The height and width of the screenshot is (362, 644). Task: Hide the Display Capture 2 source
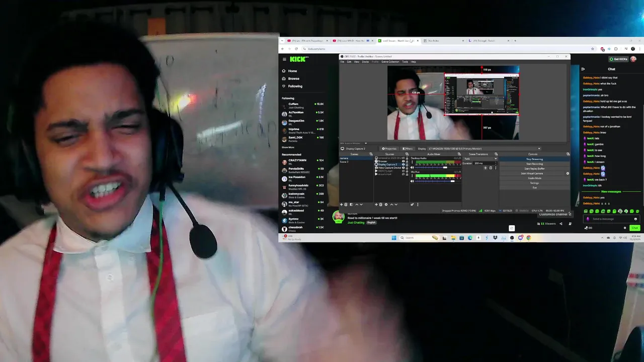pos(403,164)
